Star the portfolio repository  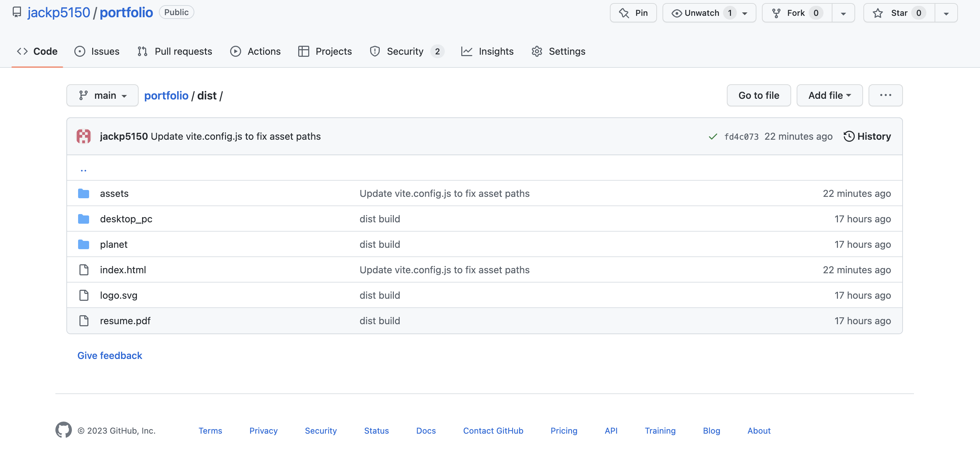[899, 13]
